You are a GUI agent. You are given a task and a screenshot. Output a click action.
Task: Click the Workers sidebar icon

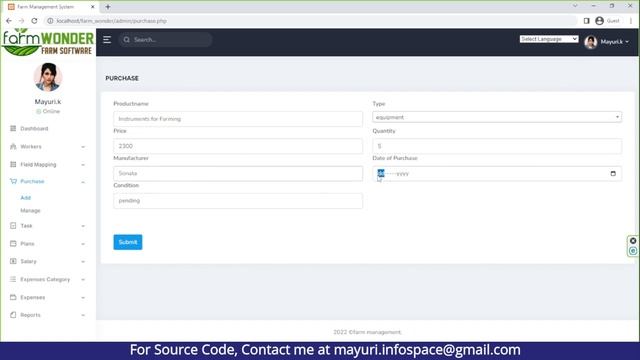click(13, 147)
